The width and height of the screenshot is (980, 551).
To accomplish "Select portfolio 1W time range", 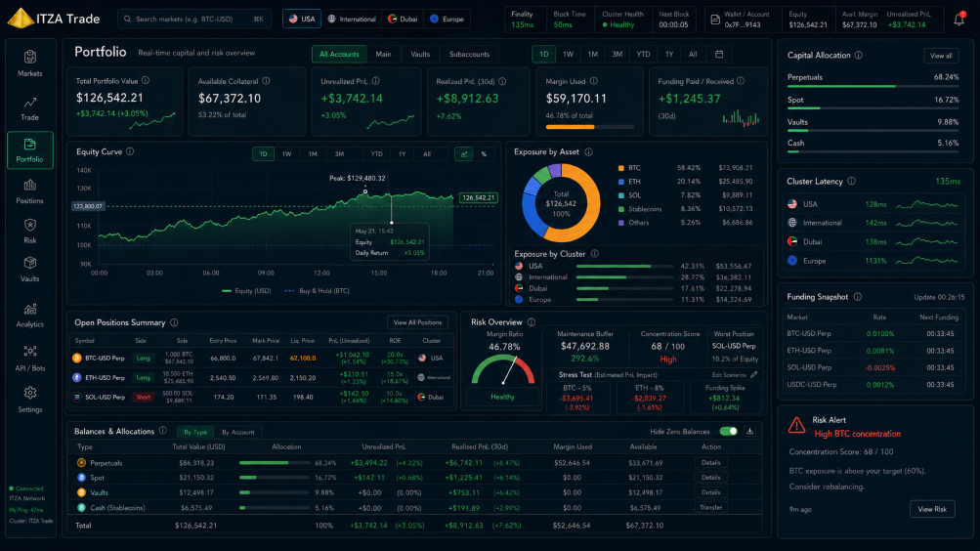I will pyautogui.click(x=568, y=55).
